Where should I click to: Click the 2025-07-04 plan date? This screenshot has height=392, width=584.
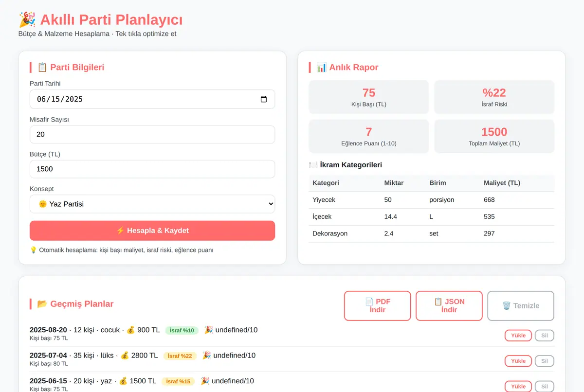click(48, 356)
